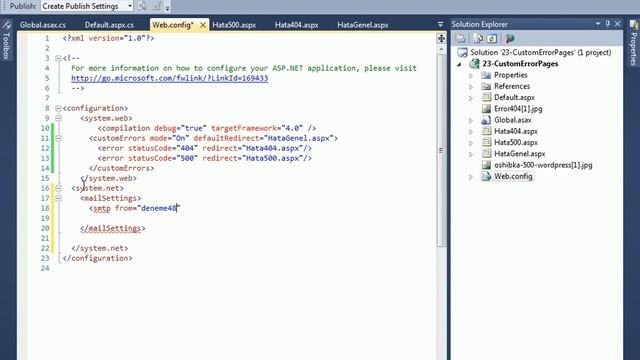Select the Error404[1].jpg file

pyautogui.click(x=518, y=109)
